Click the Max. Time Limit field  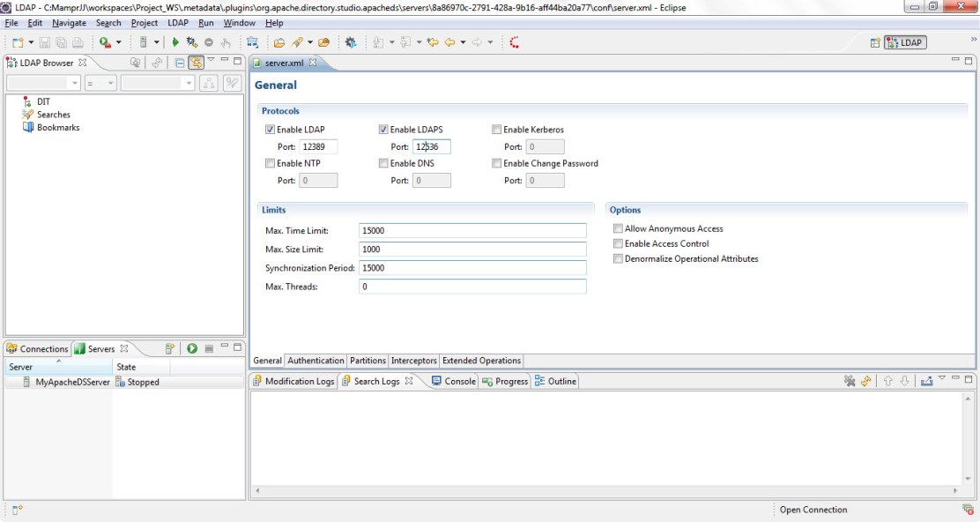click(x=472, y=230)
